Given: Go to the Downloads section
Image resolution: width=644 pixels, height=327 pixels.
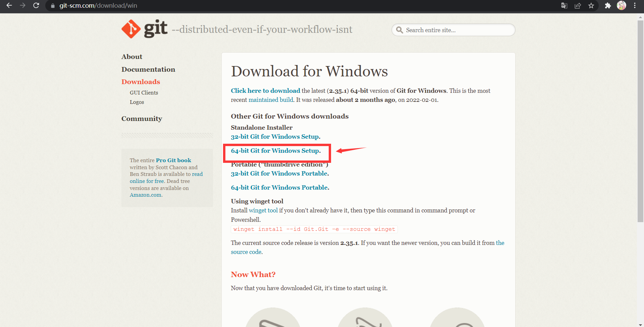Looking at the screenshot, I should point(141,82).
